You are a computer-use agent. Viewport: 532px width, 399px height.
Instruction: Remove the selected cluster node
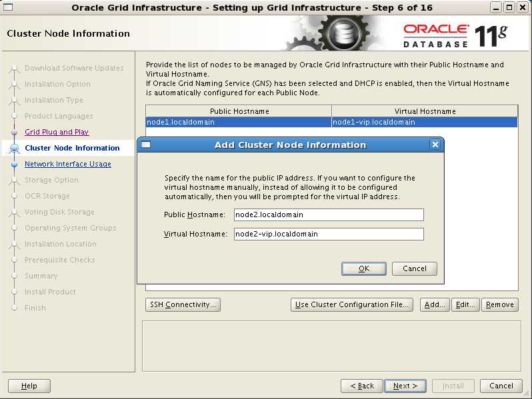[x=500, y=304]
